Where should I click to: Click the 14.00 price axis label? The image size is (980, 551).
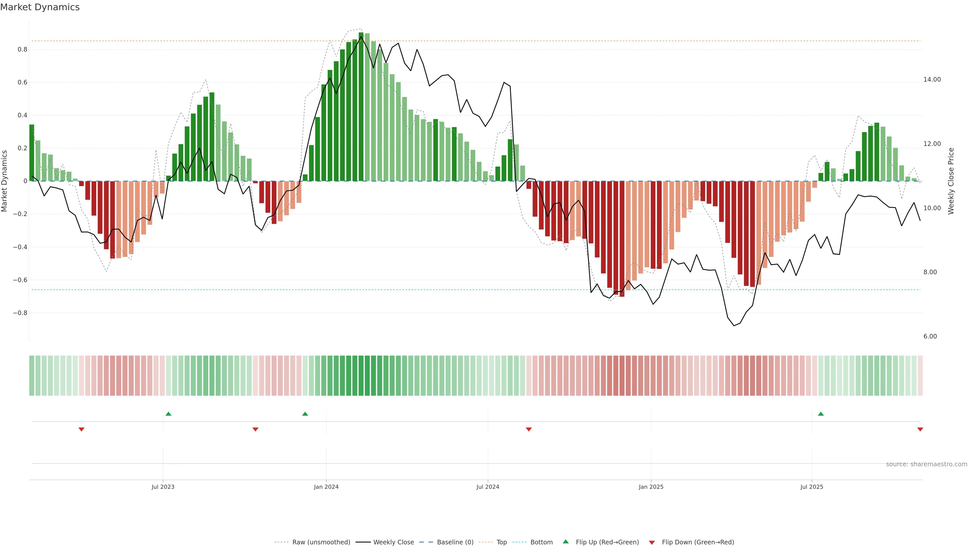[x=932, y=80]
